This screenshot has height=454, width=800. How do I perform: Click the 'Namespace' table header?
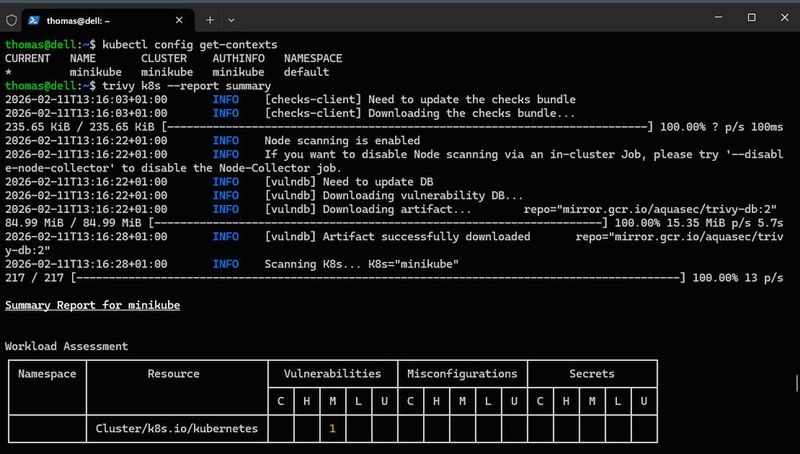click(x=47, y=373)
